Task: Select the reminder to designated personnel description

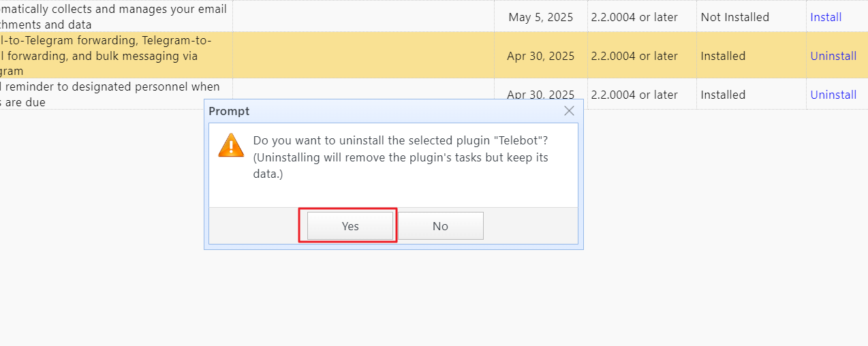Action: pyautogui.click(x=110, y=95)
